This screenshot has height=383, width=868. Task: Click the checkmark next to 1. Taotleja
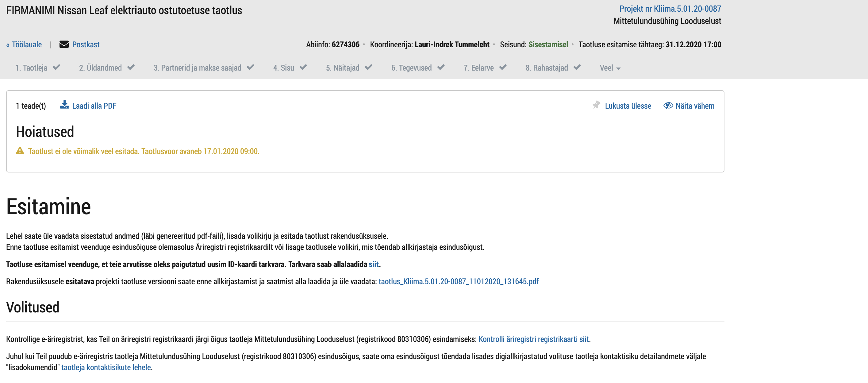[57, 67]
